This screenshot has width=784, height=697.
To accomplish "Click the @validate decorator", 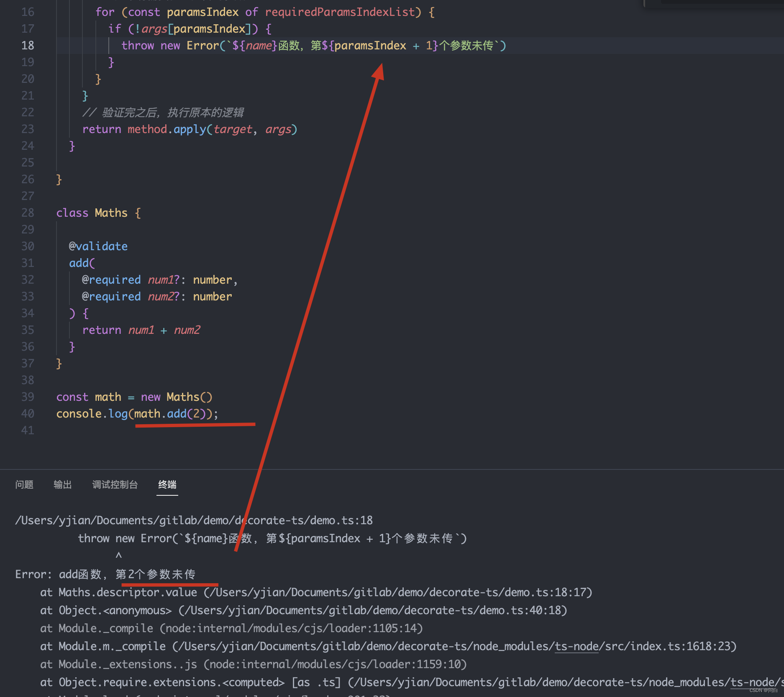I will (x=98, y=246).
